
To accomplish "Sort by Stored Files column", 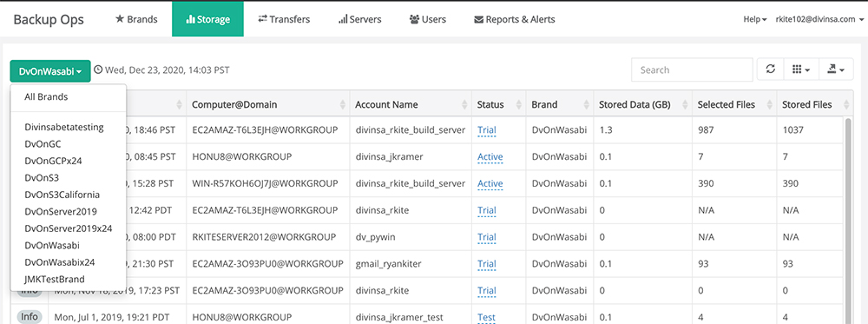I will click(x=814, y=104).
